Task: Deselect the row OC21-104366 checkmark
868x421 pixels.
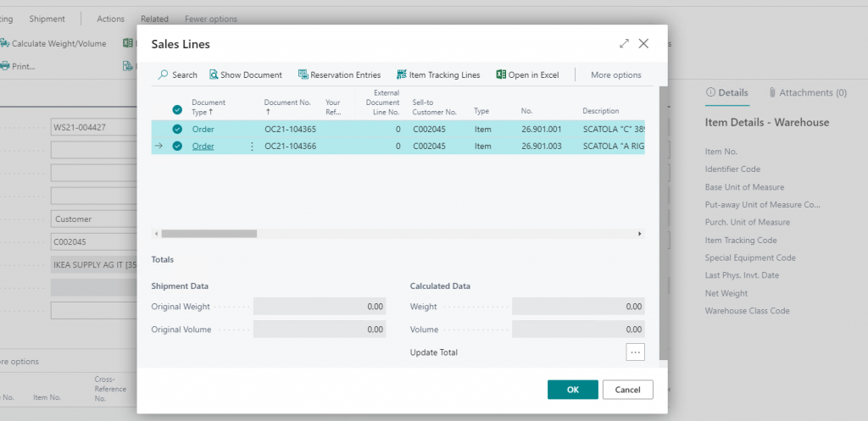Action: [177, 146]
